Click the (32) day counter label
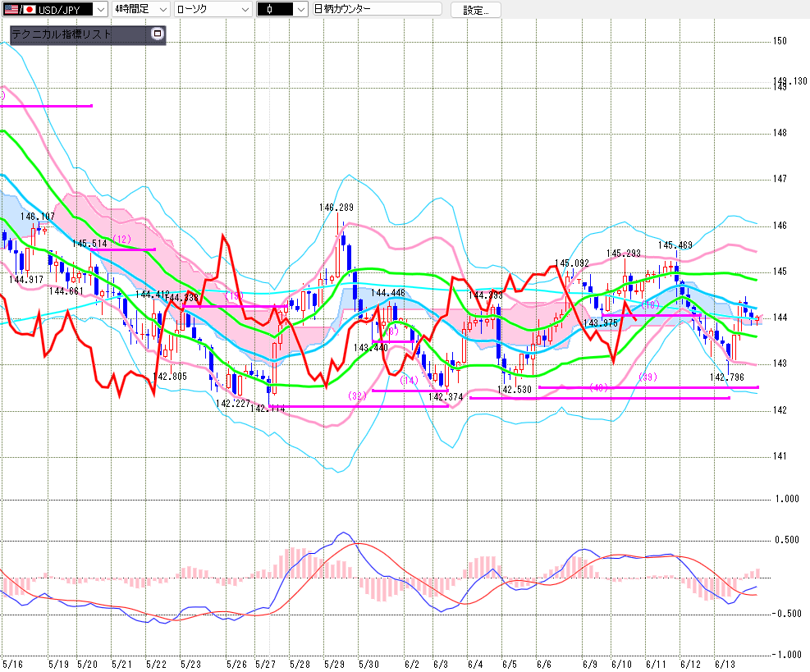810x672 pixels. [x=358, y=395]
